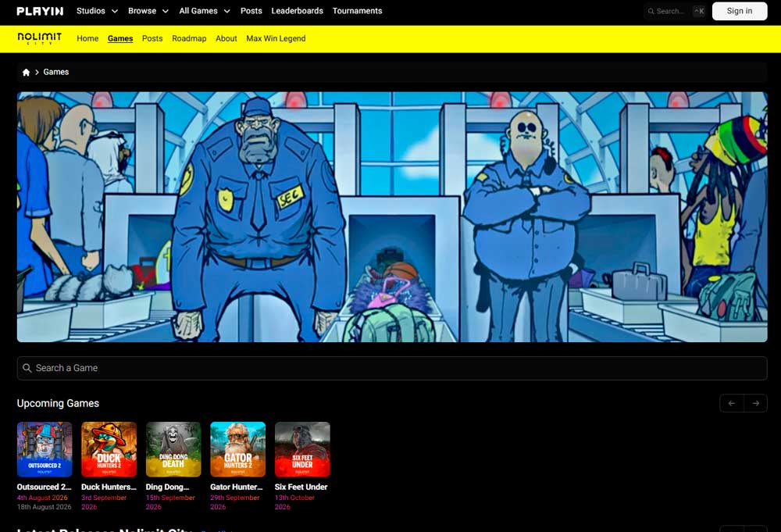Click the 18th August 2026 date

45,506
